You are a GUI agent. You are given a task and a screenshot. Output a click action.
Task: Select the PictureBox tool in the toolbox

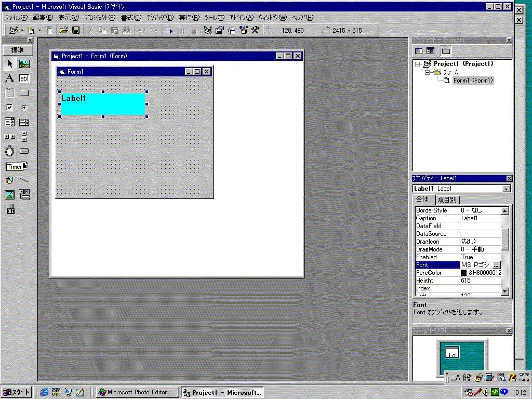(24, 64)
